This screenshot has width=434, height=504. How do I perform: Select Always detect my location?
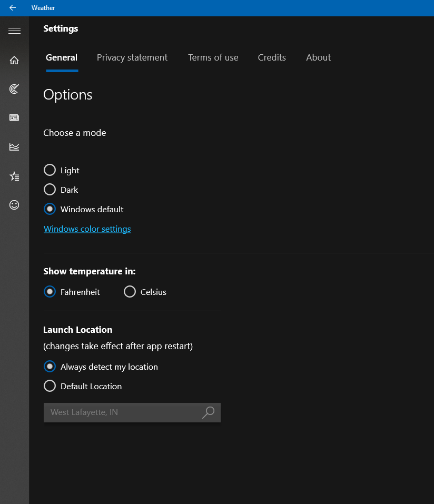coord(50,367)
